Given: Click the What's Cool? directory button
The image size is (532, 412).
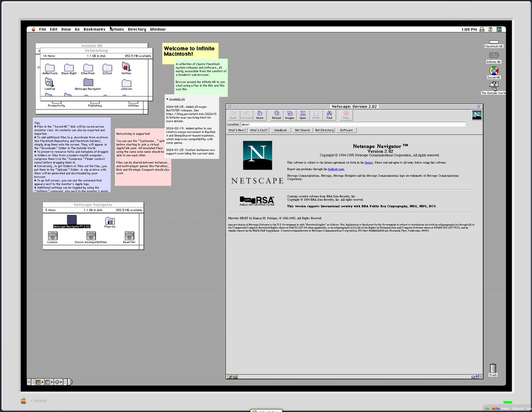Looking at the screenshot, I should tap(259, 130).
